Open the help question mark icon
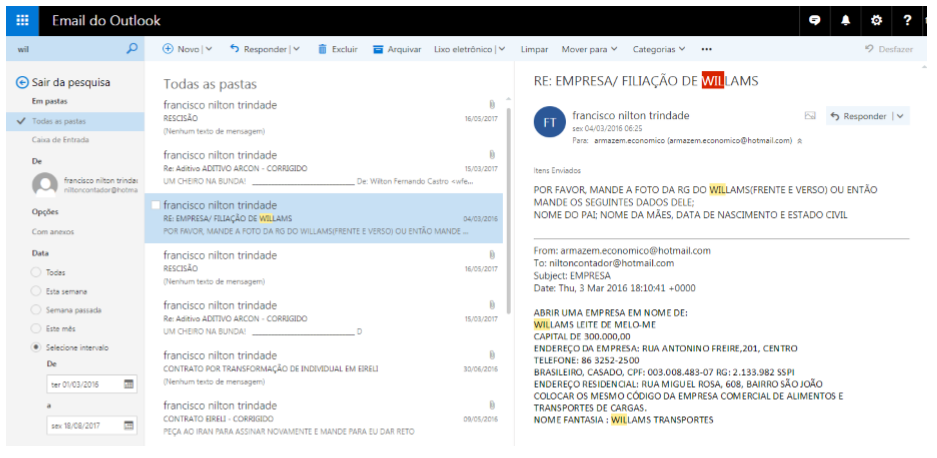 click(907, 21)
